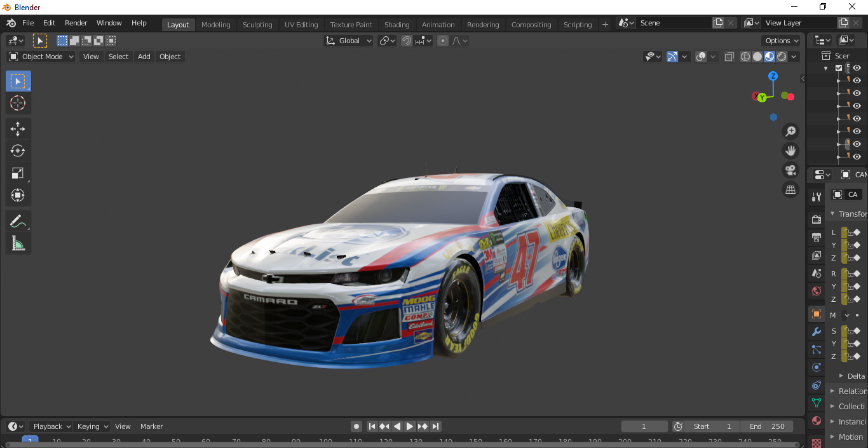Screen dimensions: 868x448
Task: Open the Tool properties tab (wrench-screwdriver)
Action: (x=817, y=198)
